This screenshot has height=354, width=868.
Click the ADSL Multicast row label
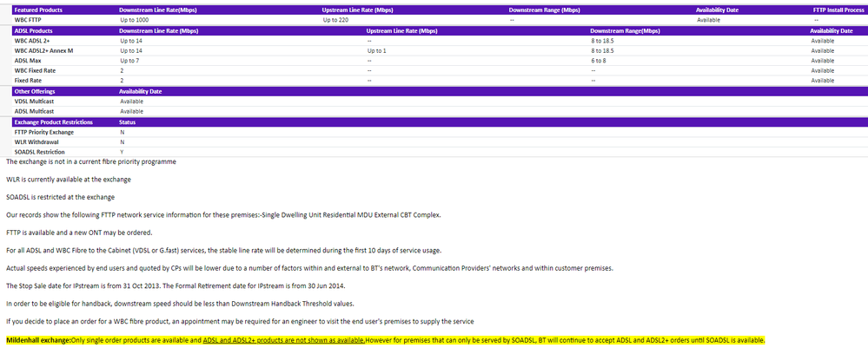click(34, 111)
